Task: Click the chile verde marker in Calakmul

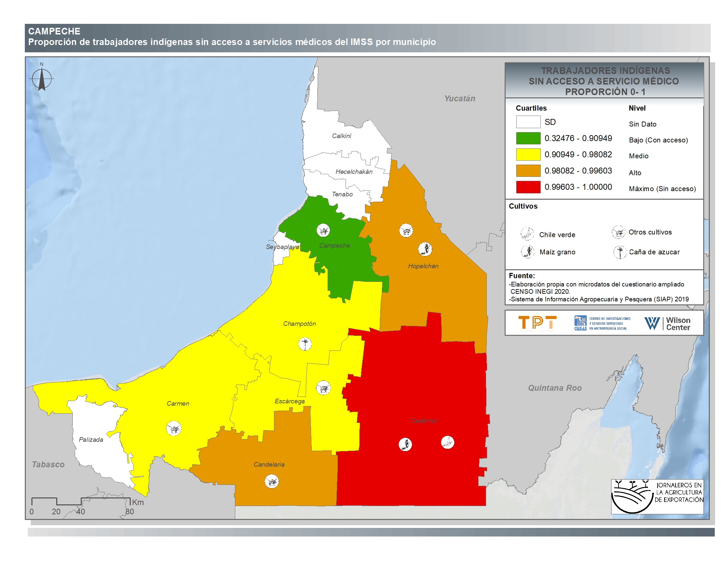Action: tap(447, 442)
